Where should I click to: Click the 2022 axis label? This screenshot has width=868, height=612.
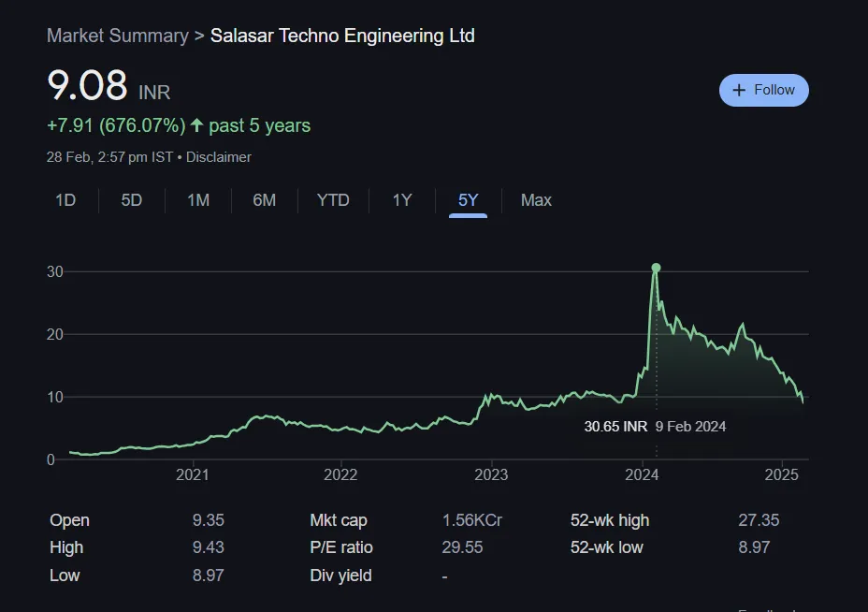click(x=340, y=475)
